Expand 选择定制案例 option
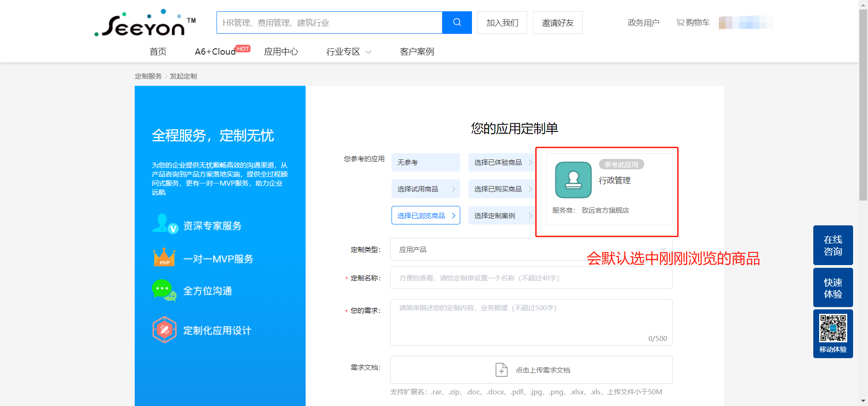This screenshot has width=868, height=406. coord(503,215)
